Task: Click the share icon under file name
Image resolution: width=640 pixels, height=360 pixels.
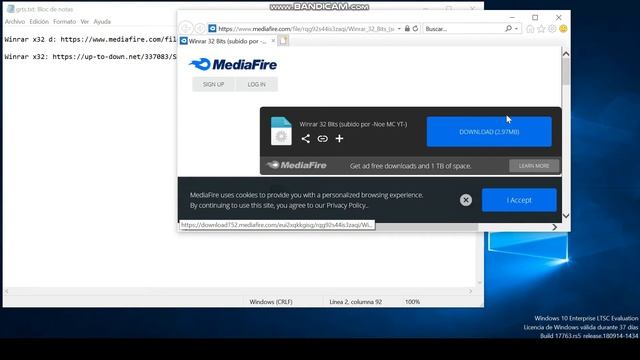Action: click(x=305, y=138)
